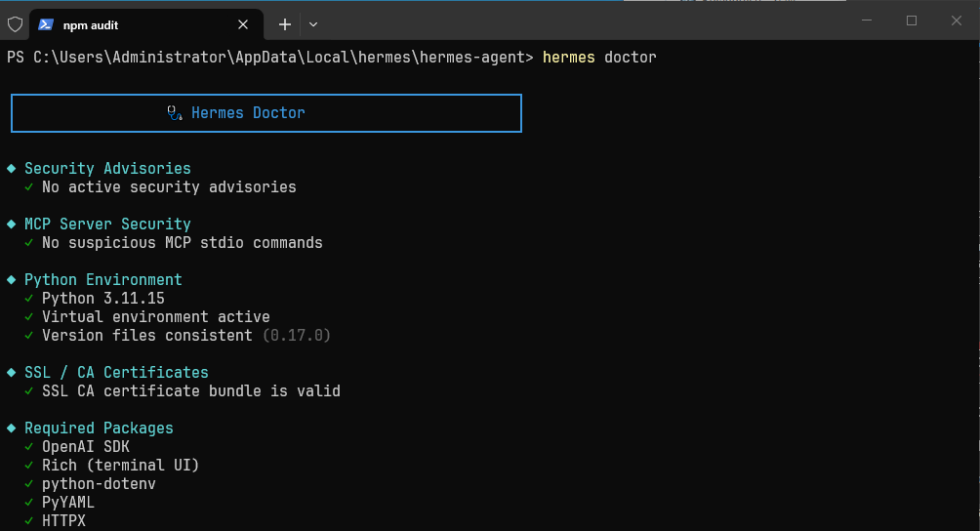Click the checkmark beside 'HTTPX'
The image size is (980, 531).
pos(28,521)
